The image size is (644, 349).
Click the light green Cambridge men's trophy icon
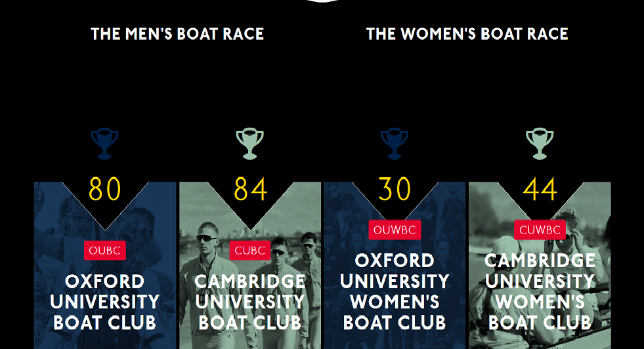point(249,144)
